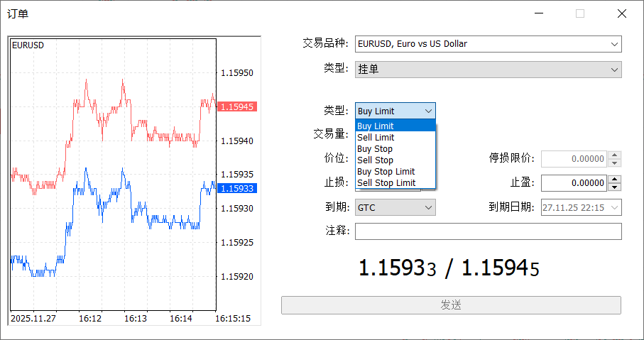Image resolution: width=644 pixels, height=340 pixels.
Task: Open the 交易品种 EURUSD symbol dropdown
Action: 488,44
